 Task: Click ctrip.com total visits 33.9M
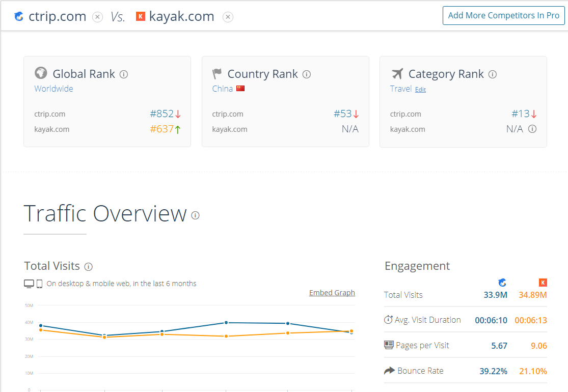click(495, 295)
